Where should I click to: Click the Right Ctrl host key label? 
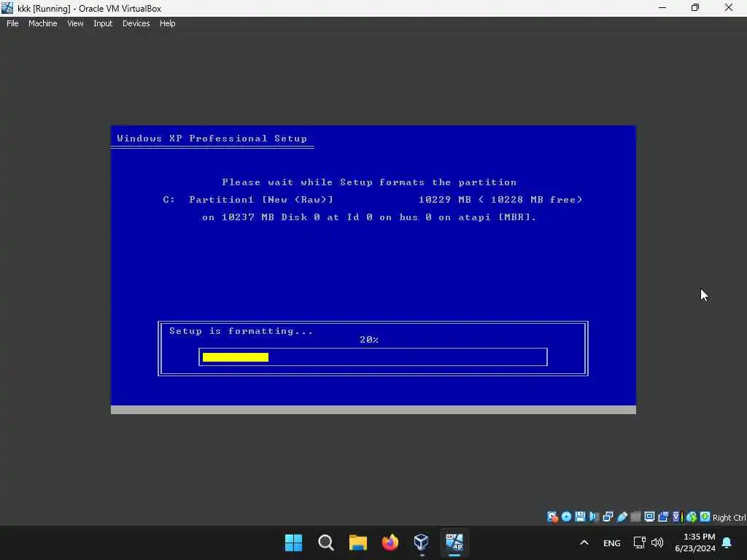click(729, 518)
